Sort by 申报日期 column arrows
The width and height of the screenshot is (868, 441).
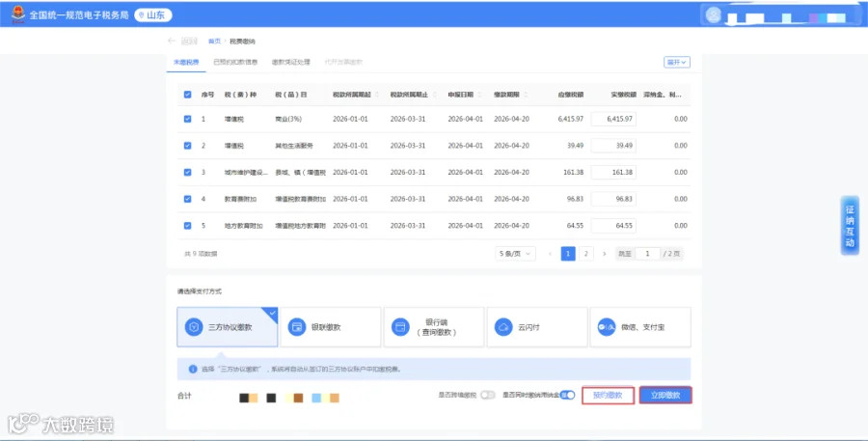pos(479,95)
